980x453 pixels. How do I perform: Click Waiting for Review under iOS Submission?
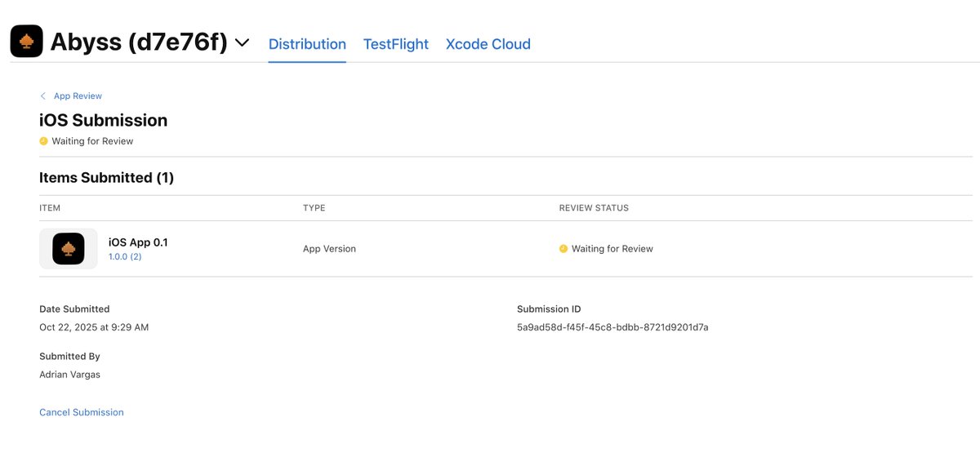[x=92, y=141]
